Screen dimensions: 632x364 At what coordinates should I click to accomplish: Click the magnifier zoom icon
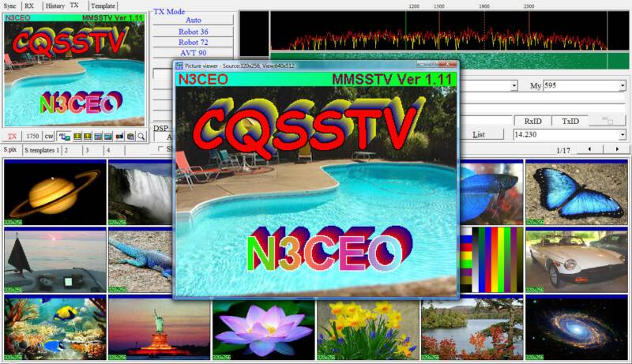141,137
